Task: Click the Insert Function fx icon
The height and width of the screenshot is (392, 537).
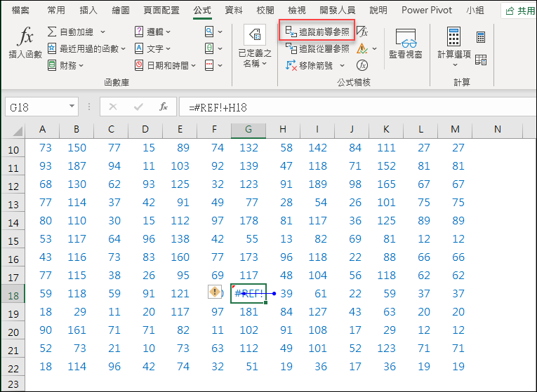Action: point(25,37)
